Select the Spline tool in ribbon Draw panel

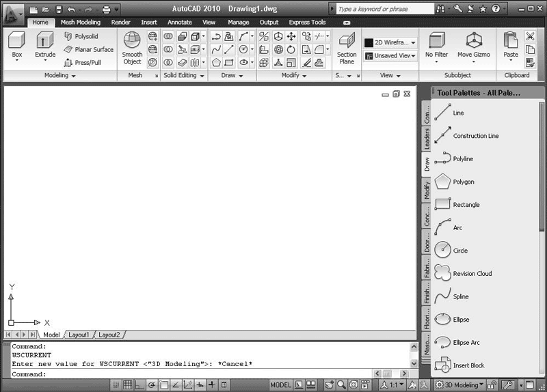216,49
